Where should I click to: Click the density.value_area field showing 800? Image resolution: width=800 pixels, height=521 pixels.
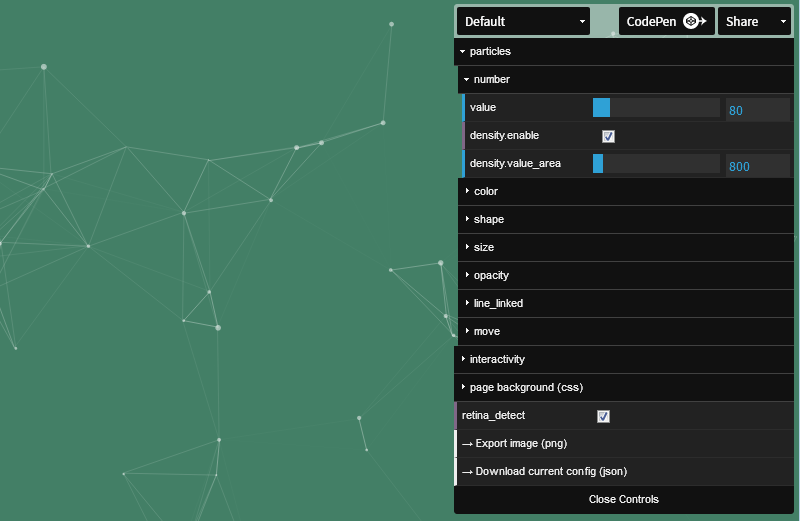tap(758, 166)
